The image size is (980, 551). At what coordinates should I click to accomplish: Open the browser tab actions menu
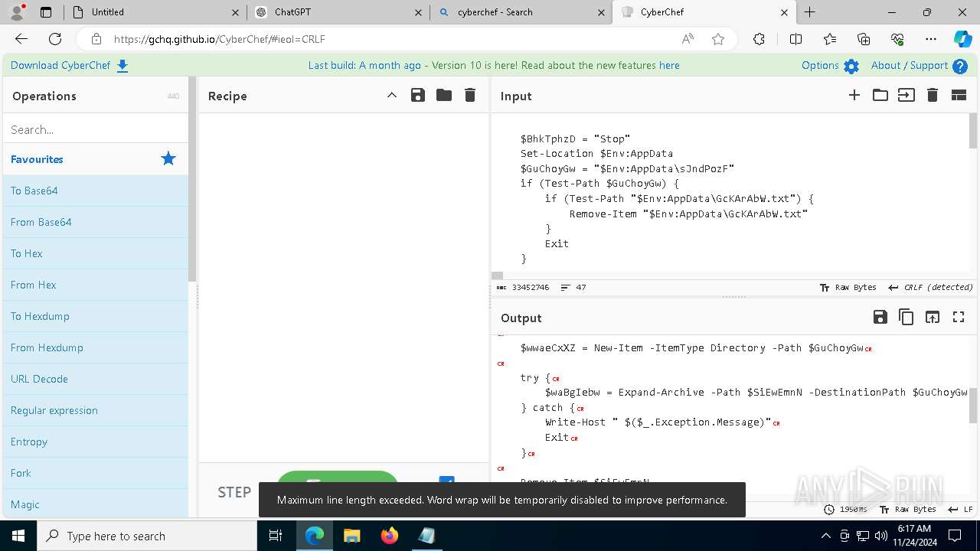(x=46, y=12)
